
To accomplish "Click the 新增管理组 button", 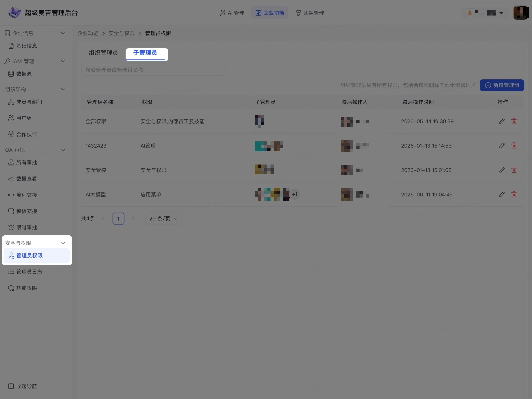I will 502,85.
